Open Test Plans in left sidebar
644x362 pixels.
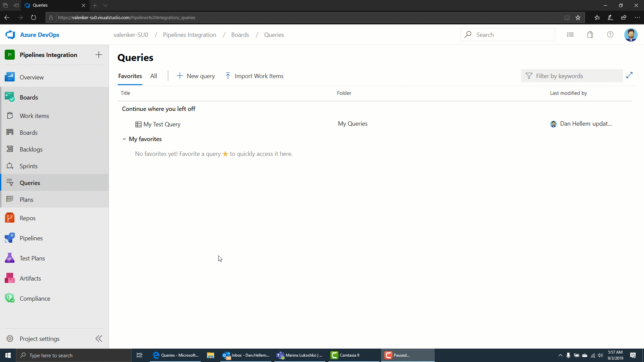pos(32,258)
